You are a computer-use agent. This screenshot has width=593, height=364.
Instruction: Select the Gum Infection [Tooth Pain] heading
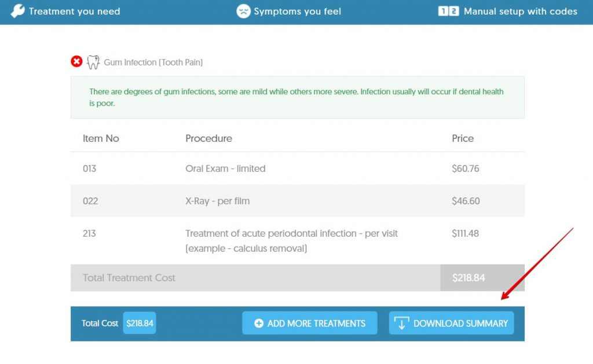[153, 62]
